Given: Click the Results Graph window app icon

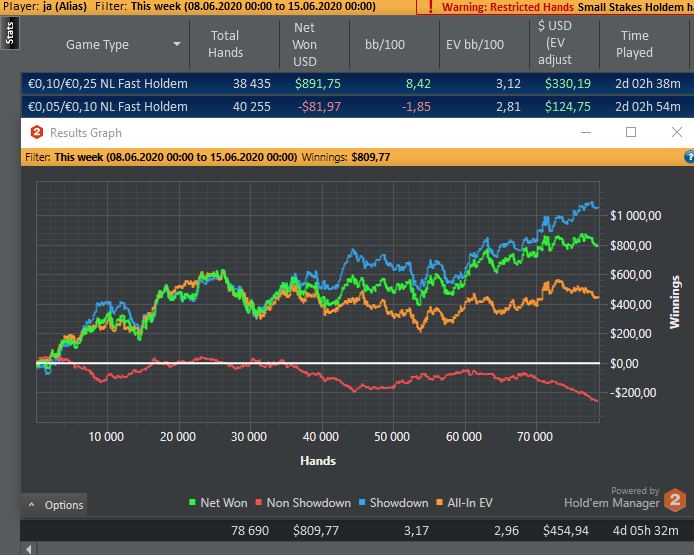Looking at the screenshot, I should click(37, 132).
